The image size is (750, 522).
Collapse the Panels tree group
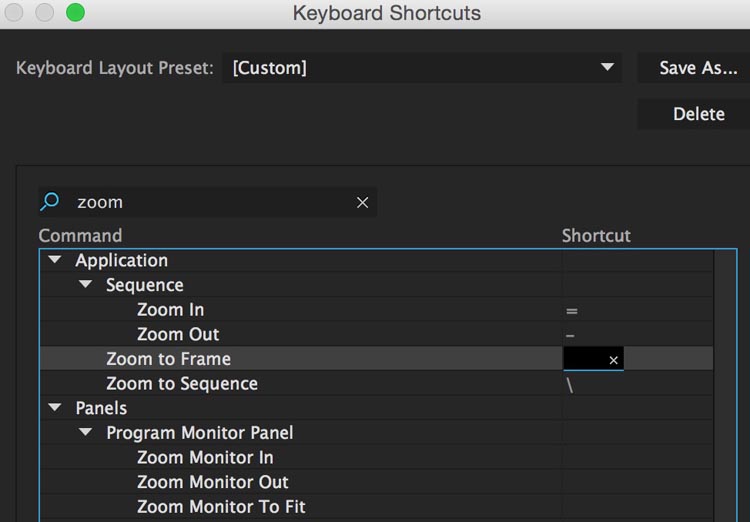[x=55, y=408]
